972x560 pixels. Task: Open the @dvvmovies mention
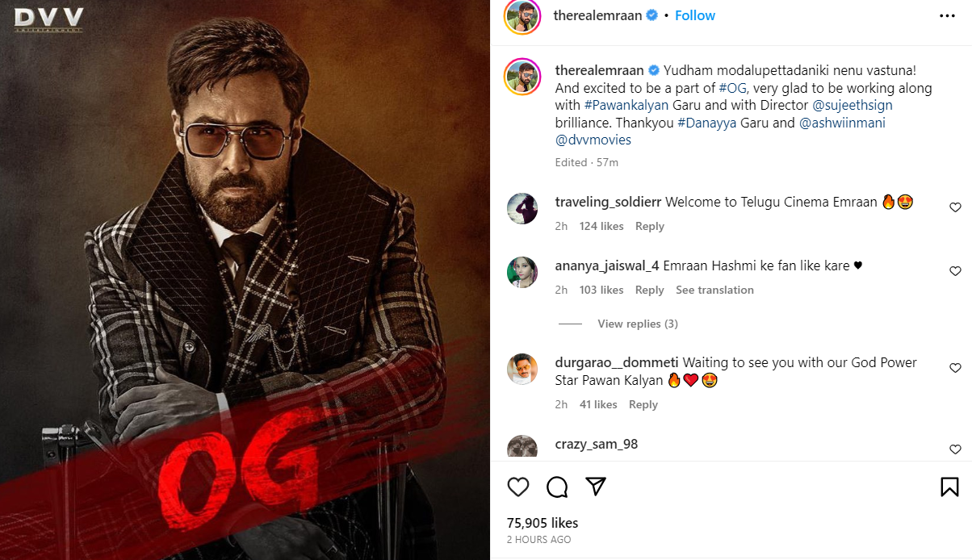pyautogui.click(x=593, y=140)
